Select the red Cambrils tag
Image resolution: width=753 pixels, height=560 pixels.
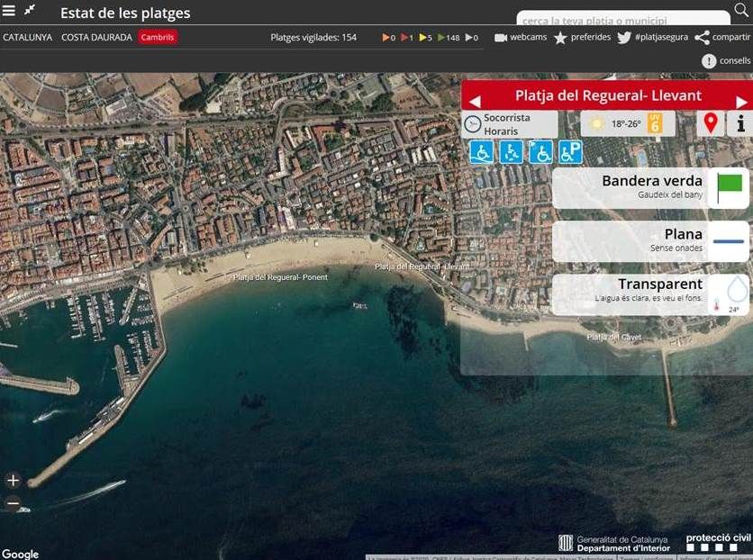tap(158, 37)
